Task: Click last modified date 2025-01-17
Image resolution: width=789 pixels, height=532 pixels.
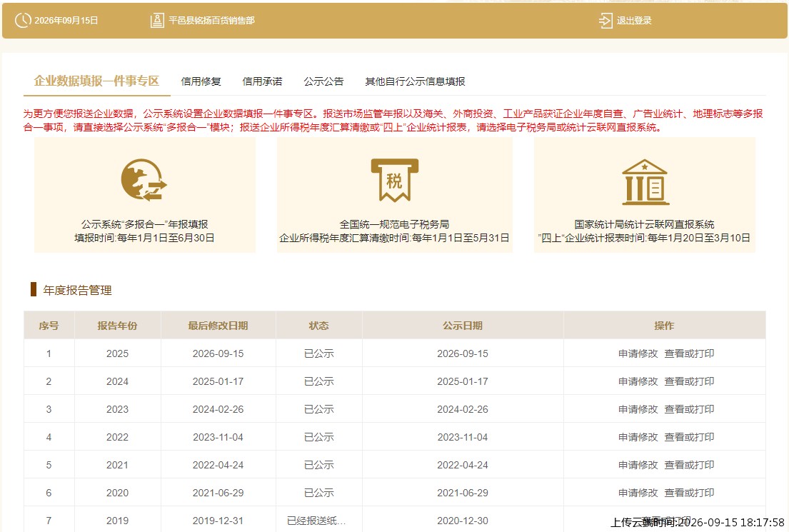Action: pos(218,381)
